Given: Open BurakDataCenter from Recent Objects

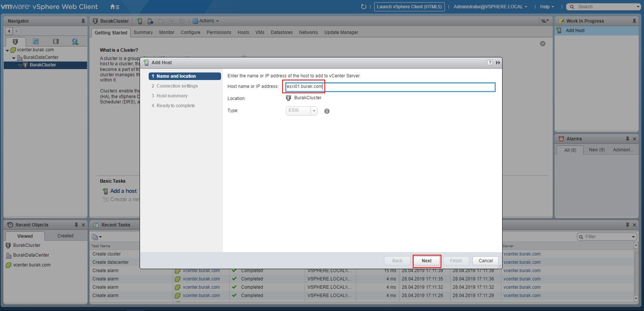Looking at the screenshot, I should tap(31, 255).
